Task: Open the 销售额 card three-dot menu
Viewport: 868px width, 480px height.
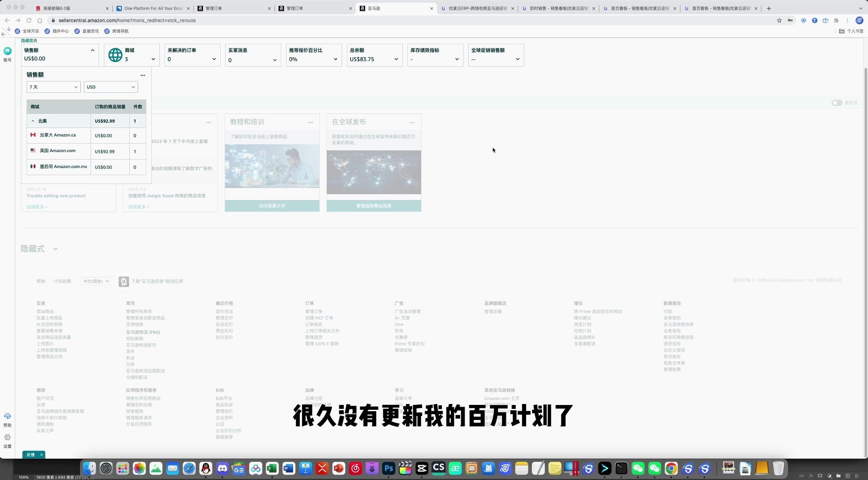Action: (143, 75)
